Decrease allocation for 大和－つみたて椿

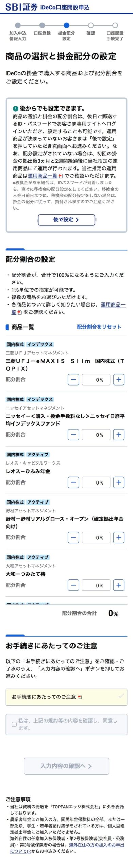(x=73, y=585)
